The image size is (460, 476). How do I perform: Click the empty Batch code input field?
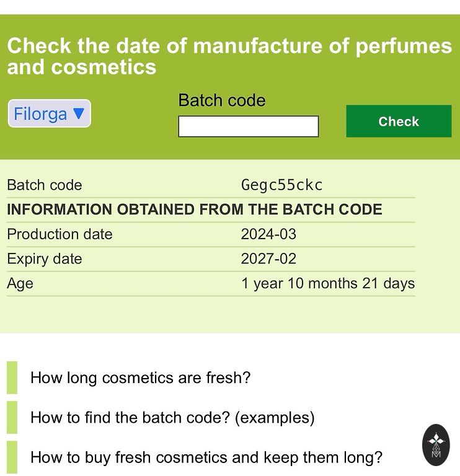point(248,126)
